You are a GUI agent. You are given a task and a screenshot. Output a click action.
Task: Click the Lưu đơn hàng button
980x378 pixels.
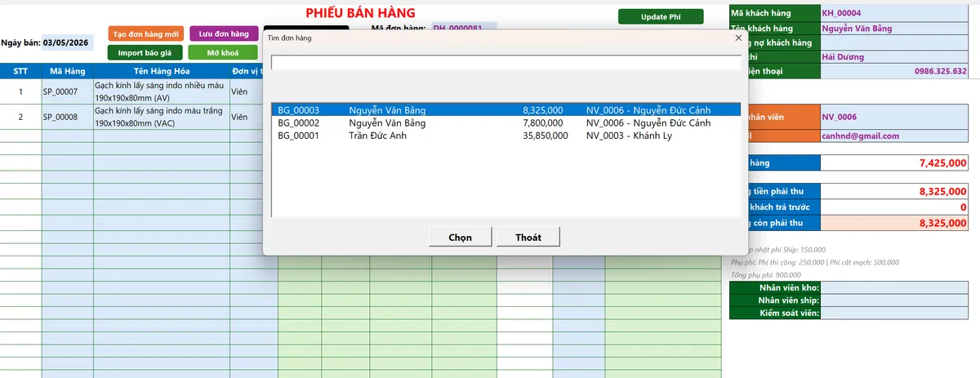pos(224,34)
